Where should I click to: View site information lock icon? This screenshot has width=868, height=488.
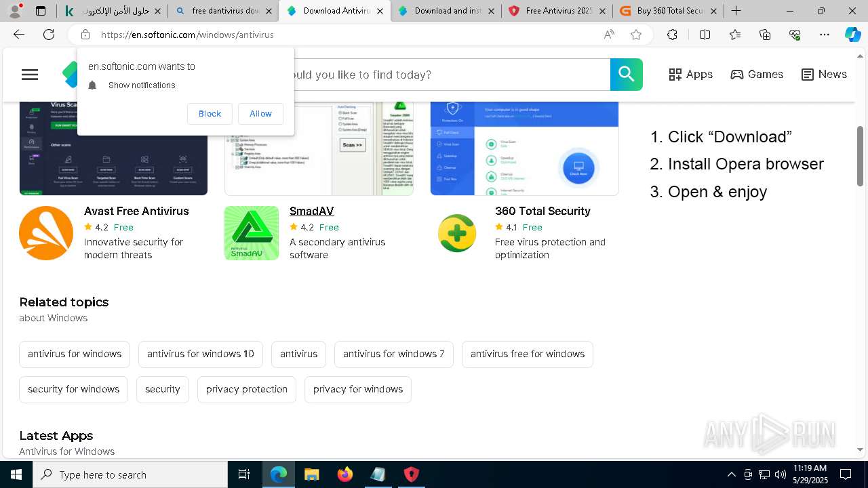[85, 35]
